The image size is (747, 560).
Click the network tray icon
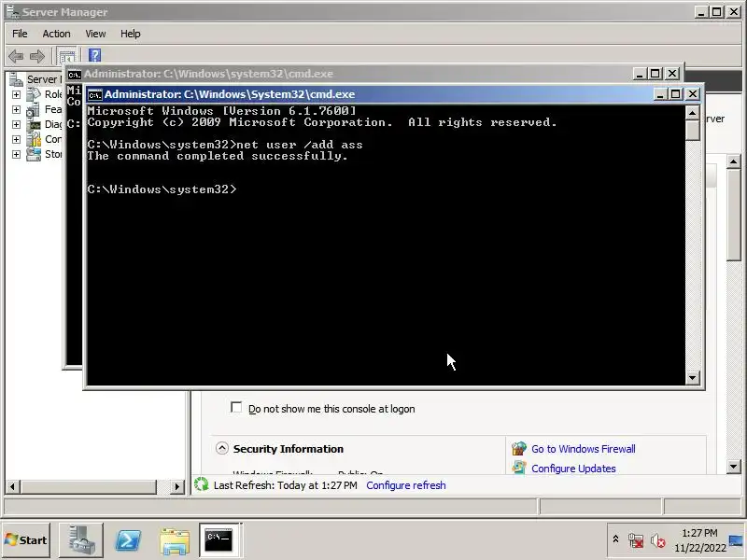tap(636, 540)
